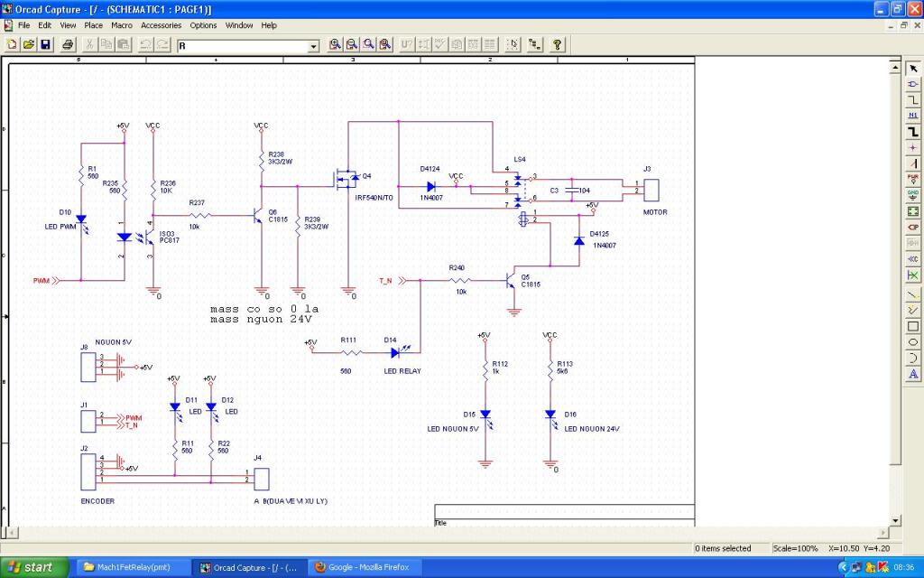Select the Place Ground GND tool

(913, 195)
